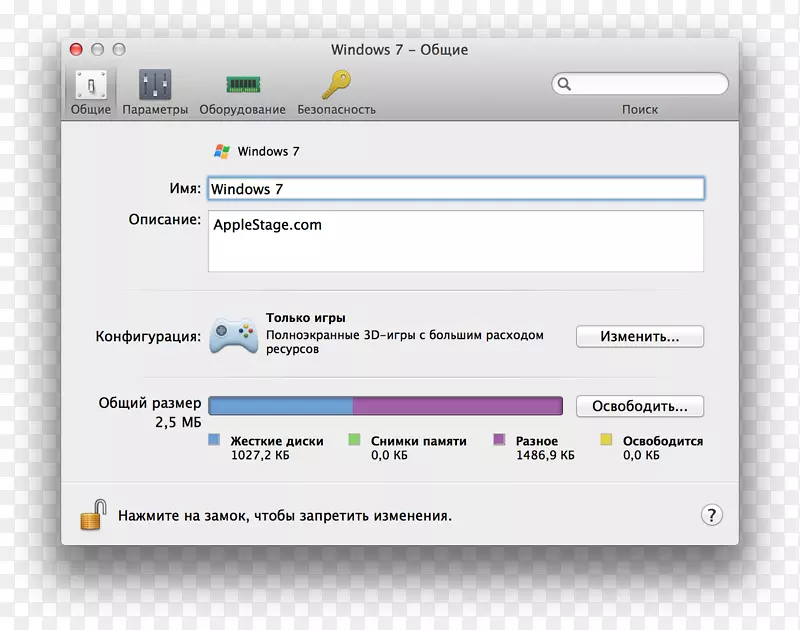800x630 pixels.
Task: Click the yellow Освободится legend swatch
Action: pyautogui.click(x=606, y=440)
